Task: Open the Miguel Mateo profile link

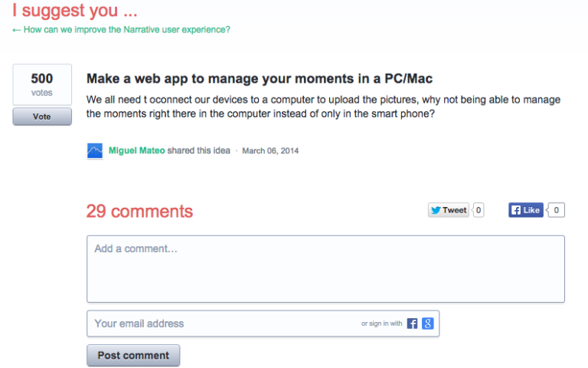Action: coord(136,150)
